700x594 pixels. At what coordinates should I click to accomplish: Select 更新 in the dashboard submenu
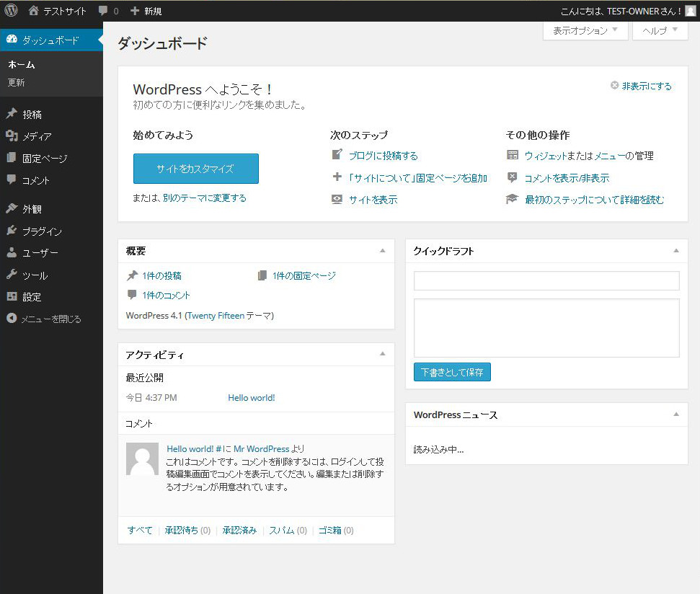point(16,83)
